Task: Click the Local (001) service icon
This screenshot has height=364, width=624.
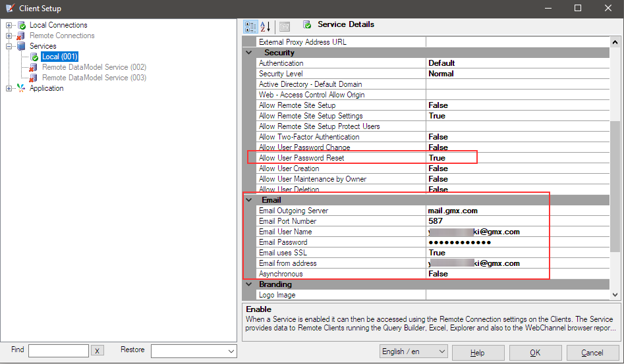Action: click(34, 57)
